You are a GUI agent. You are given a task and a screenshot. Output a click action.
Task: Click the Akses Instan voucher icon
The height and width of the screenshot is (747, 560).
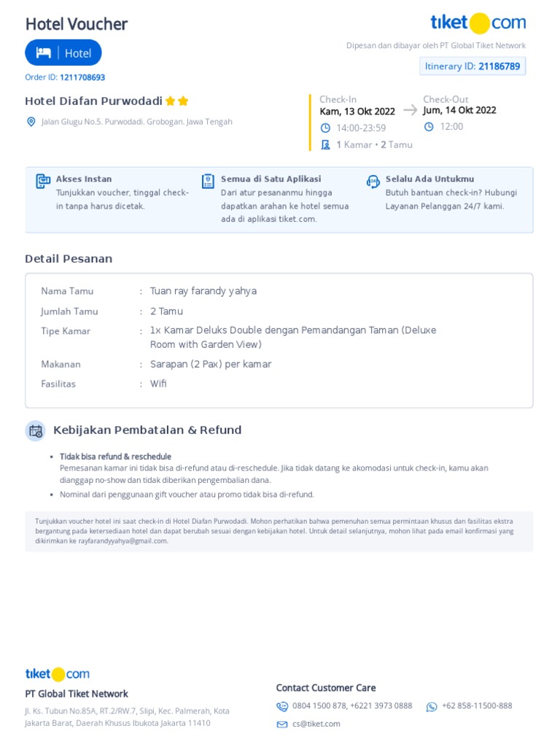pyautogui.click(x=43, y=182)
